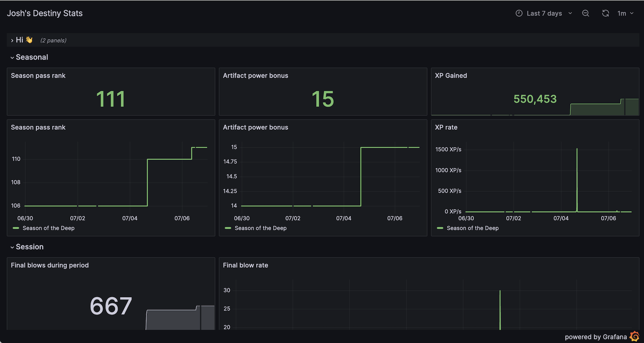Click green legend color swatch in Artifact power bonus graph
Image resolution: width=644 pixels, height=343 pixels.
(x=228, y=228)
